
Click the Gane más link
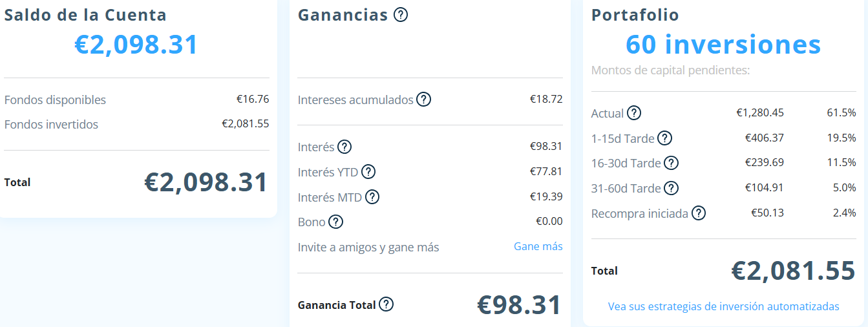pyautogui.click(x=538, y=246)
